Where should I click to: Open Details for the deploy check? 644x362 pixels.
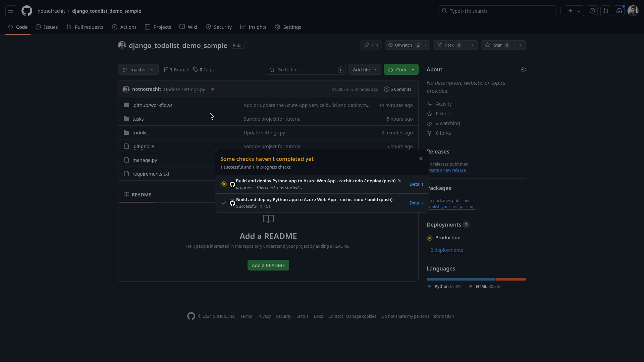[416, 184]
